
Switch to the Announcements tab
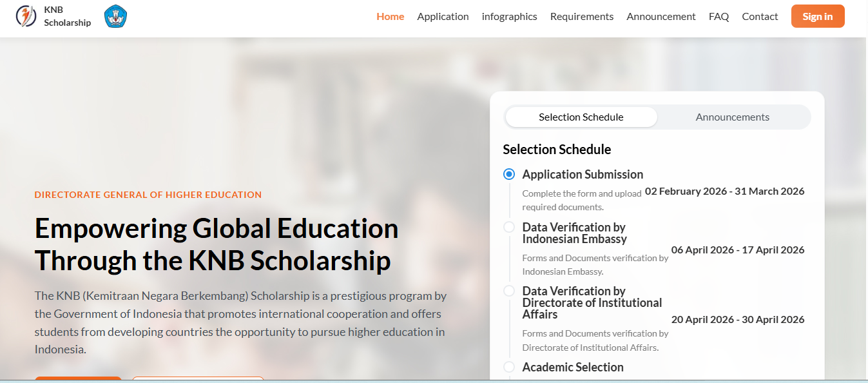732,117
